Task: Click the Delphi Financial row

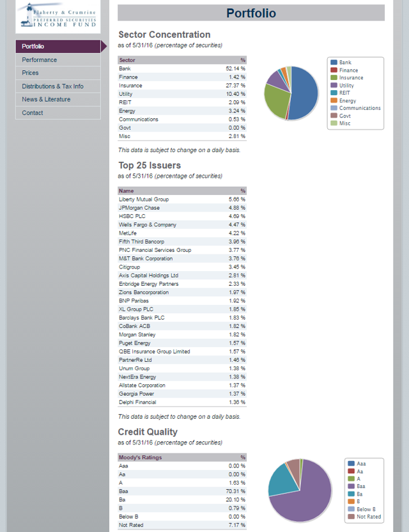Action: pos(182,402)
